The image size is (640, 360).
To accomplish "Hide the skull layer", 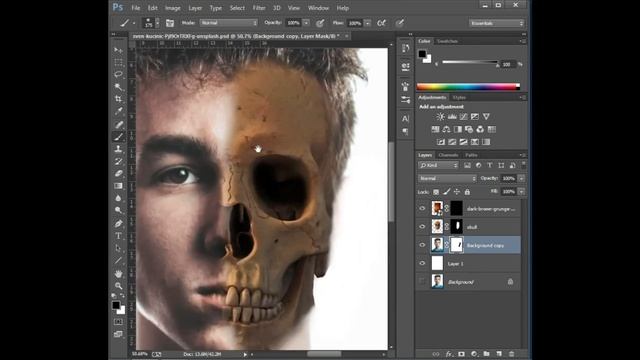I will [x=422, y=227].
